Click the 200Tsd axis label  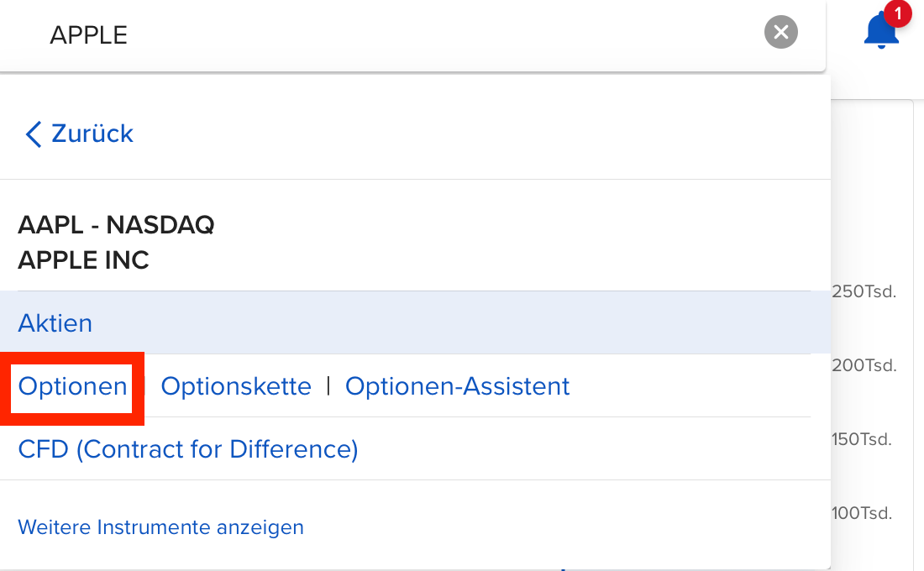pos(864,365)
